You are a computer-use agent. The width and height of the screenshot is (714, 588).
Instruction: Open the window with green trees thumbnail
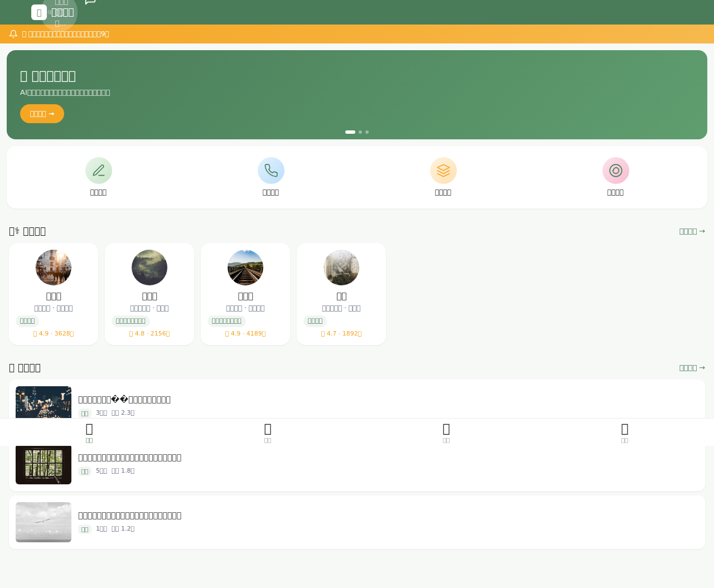pyautogui.click(x=44, y=464)
